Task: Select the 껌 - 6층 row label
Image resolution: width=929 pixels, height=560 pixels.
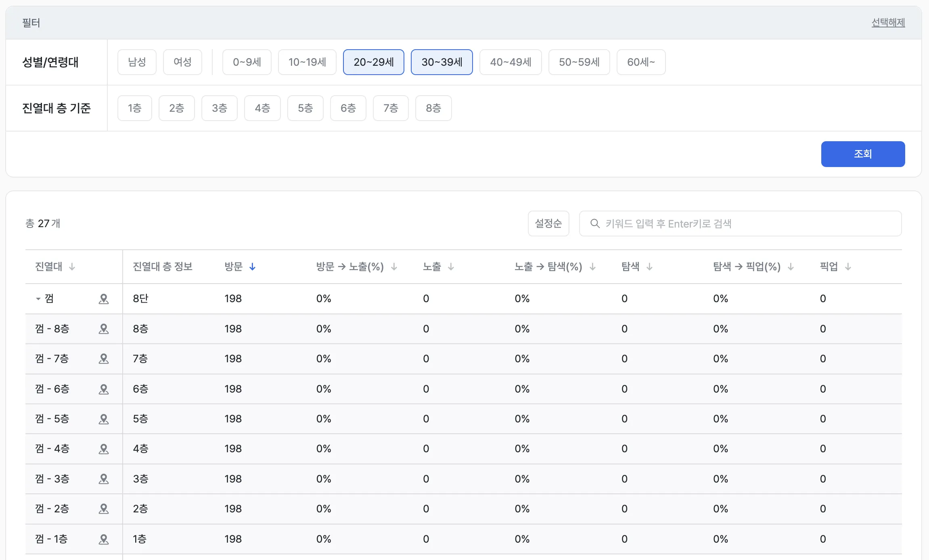Action: click(52, 389)
